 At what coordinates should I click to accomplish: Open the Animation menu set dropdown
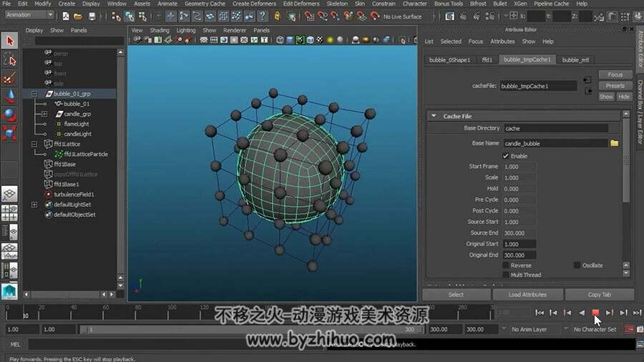29,15
